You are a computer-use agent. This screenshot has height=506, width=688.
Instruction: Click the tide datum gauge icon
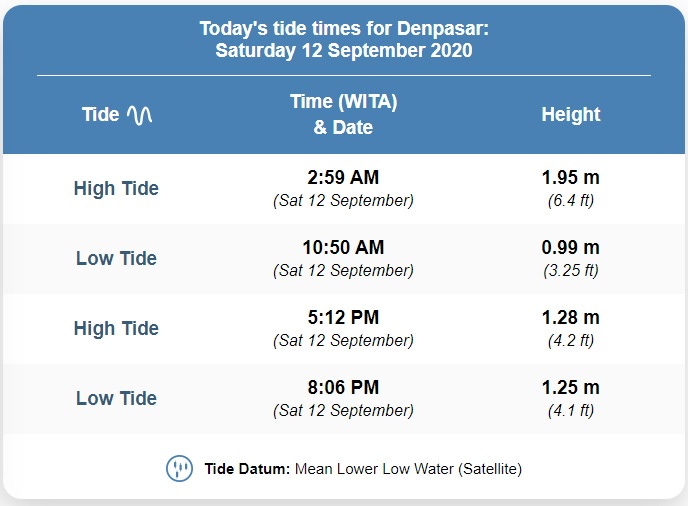coord(179,468)
